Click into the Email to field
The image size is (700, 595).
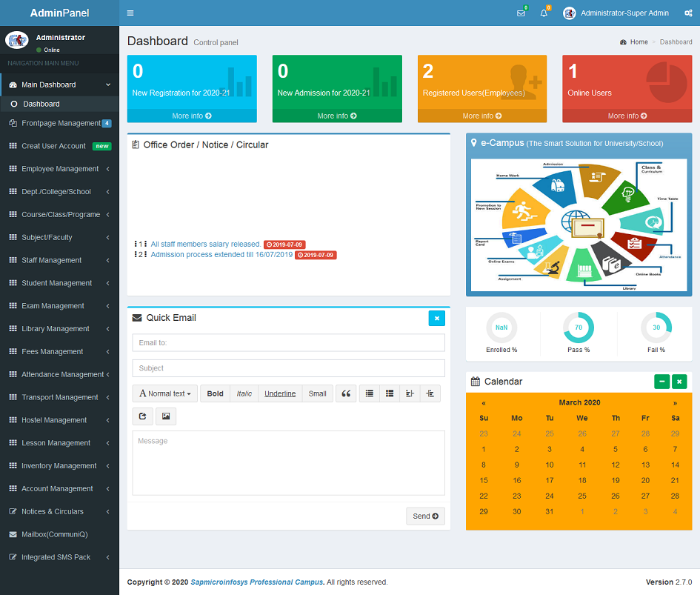pos(288,342)
